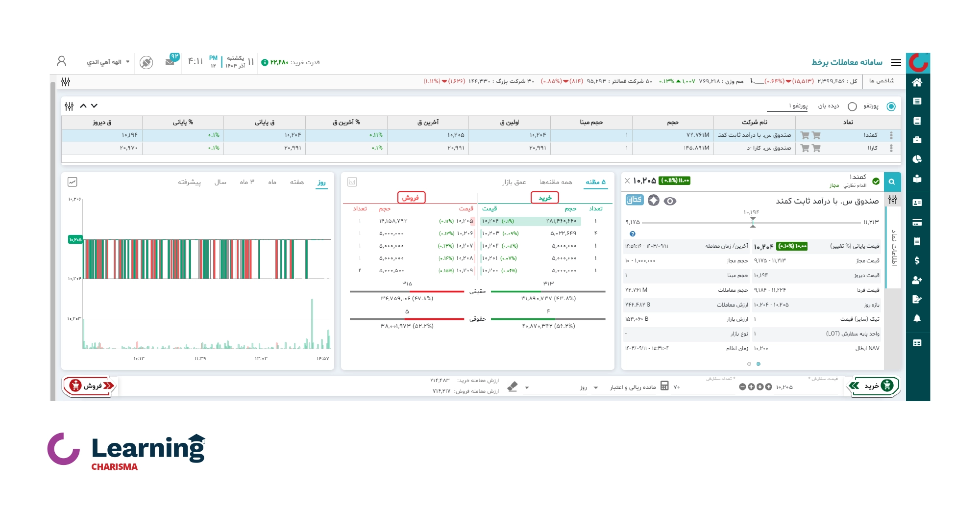This screenshot has width=980, height=514.
Task: Open the portfolio table settings sliders
Action: click(x=69, y=106)
